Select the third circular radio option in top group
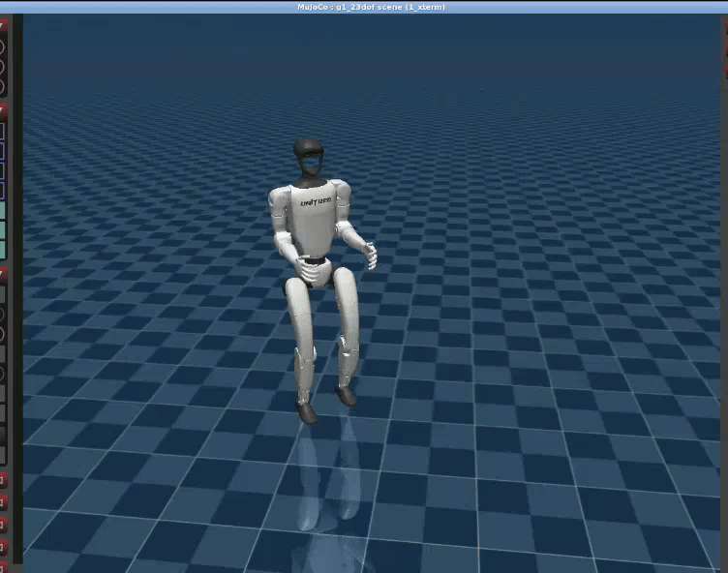728x573 pixels. [x=3, y=87]
